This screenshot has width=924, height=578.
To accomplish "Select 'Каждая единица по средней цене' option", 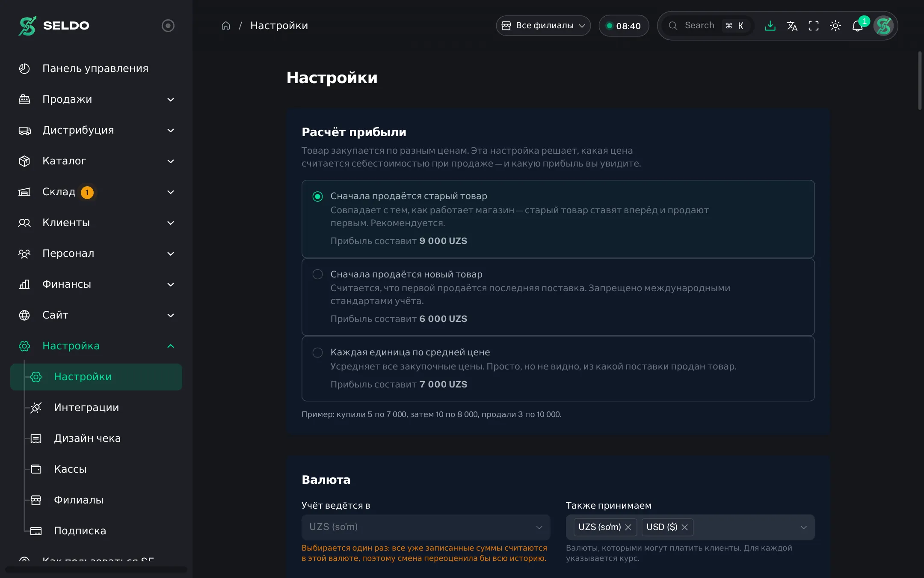I will (x=558, y=369).
